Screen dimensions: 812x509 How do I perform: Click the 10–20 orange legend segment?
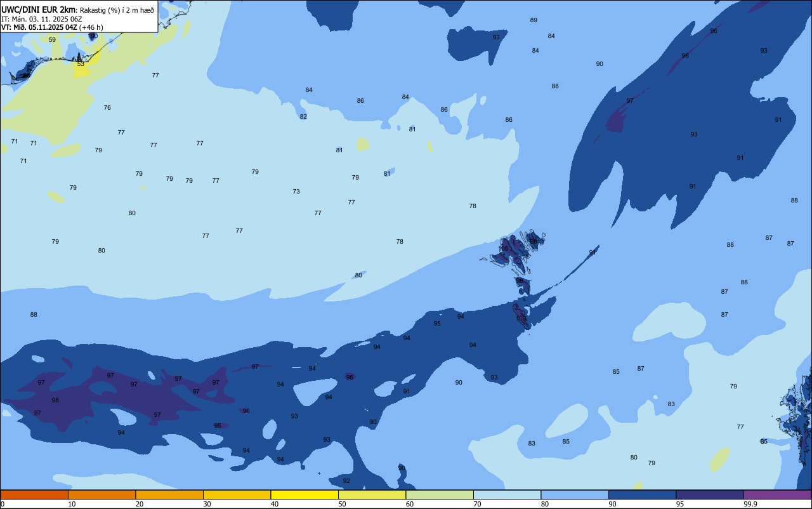pyautogui.click(x=101, y=494)
